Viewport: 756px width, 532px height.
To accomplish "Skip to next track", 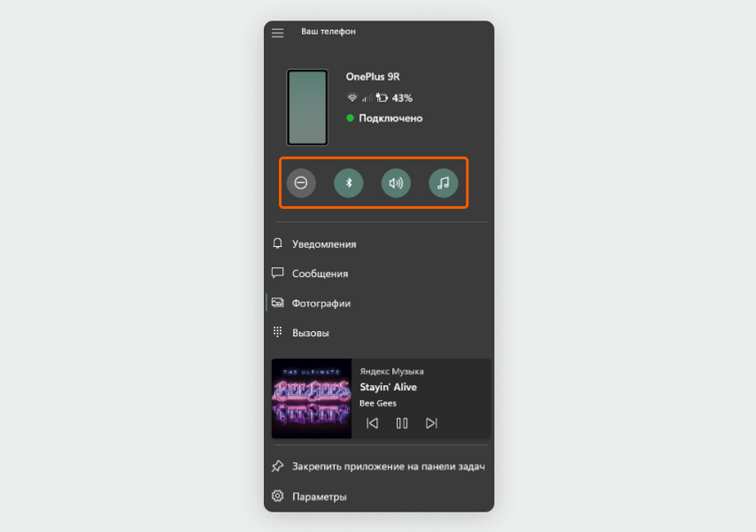I will 431,423.
